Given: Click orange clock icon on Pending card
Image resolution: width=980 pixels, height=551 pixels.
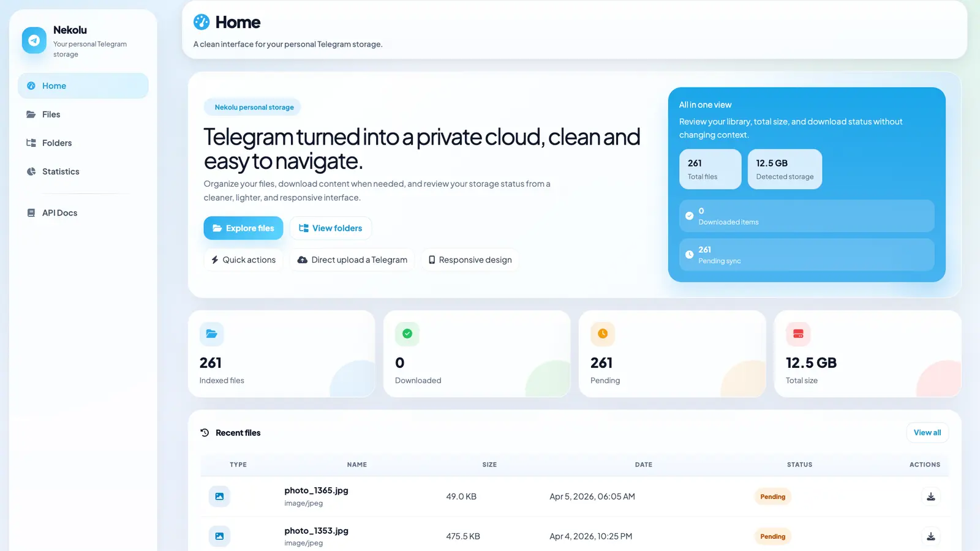Looking at the screenshot, I should [603, 334].
